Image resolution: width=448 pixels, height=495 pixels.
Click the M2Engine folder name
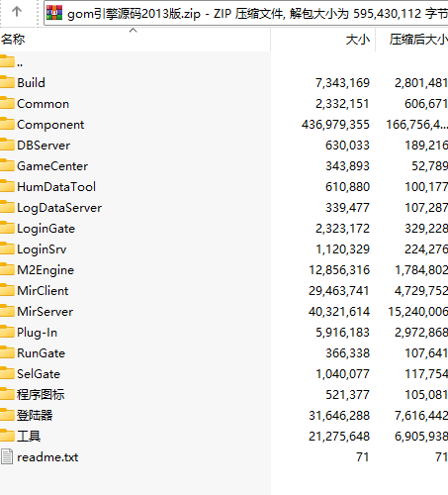tap(45, 270)
